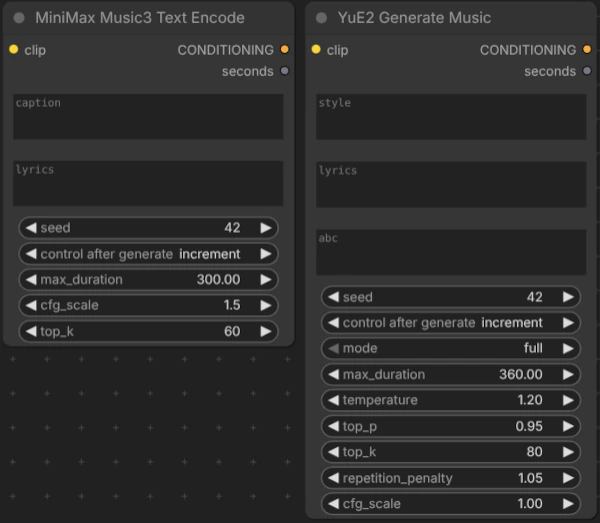Increase cfg_scale 1.5 in MiniMax node
Viewport: 600px width, 523px height.
[266, 305]
